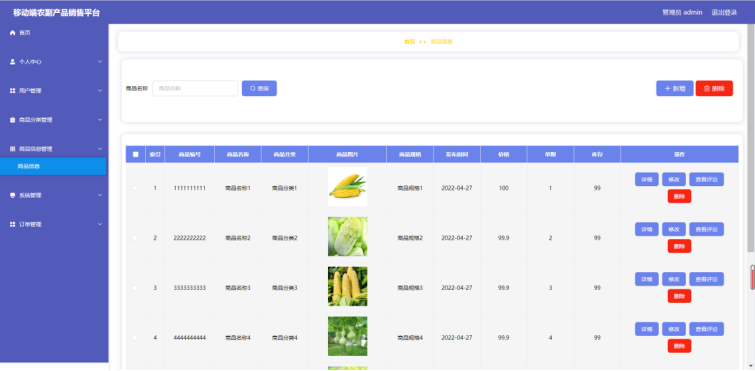Click the grid icon for 用户管理

point(13,90)
